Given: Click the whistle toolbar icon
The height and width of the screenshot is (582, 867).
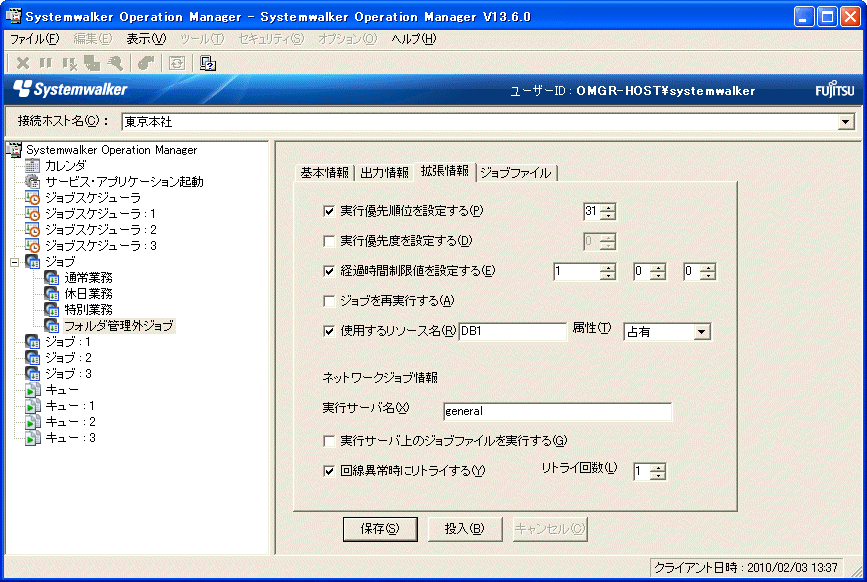Looking at the screenshot, I should coord(115,63).
